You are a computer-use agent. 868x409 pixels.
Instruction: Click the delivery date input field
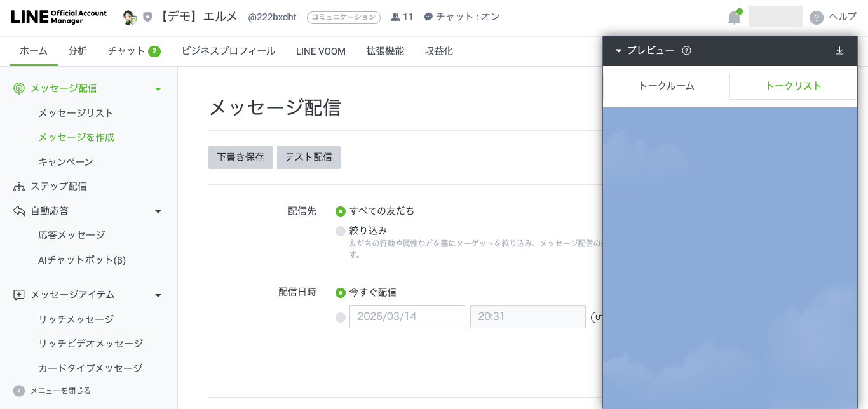tap(407, 317)
